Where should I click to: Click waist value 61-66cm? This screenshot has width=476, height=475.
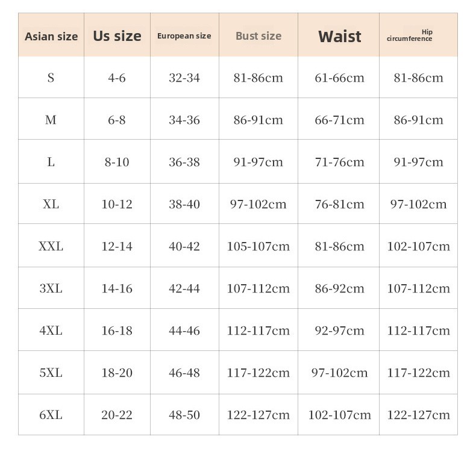[339, 78]
